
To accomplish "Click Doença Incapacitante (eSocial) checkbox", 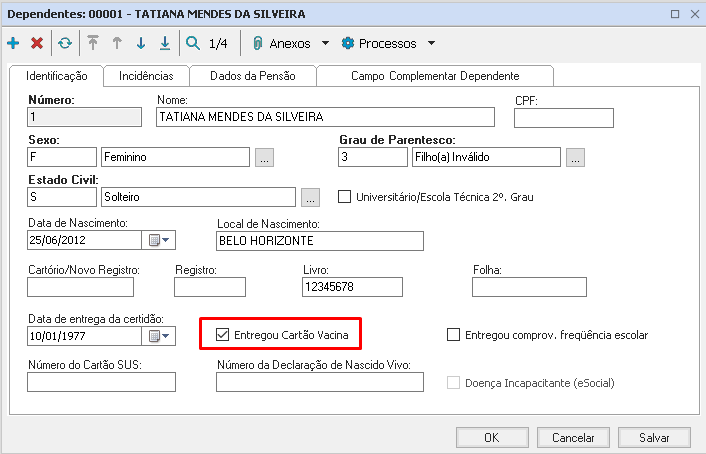I will click(453, 383).
